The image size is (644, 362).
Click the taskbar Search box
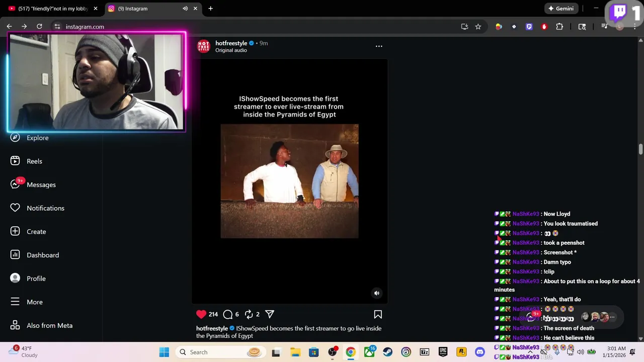220,352
